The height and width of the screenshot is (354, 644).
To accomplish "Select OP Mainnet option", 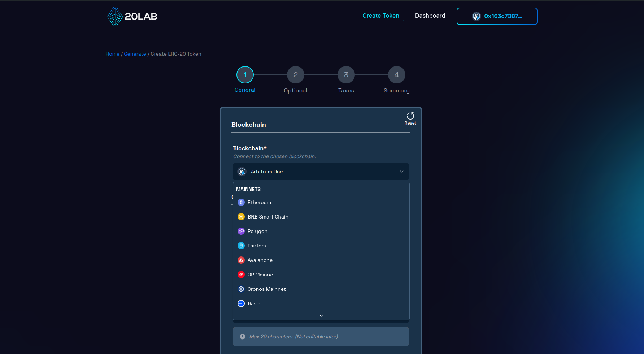I will click(x=321, y=275).
